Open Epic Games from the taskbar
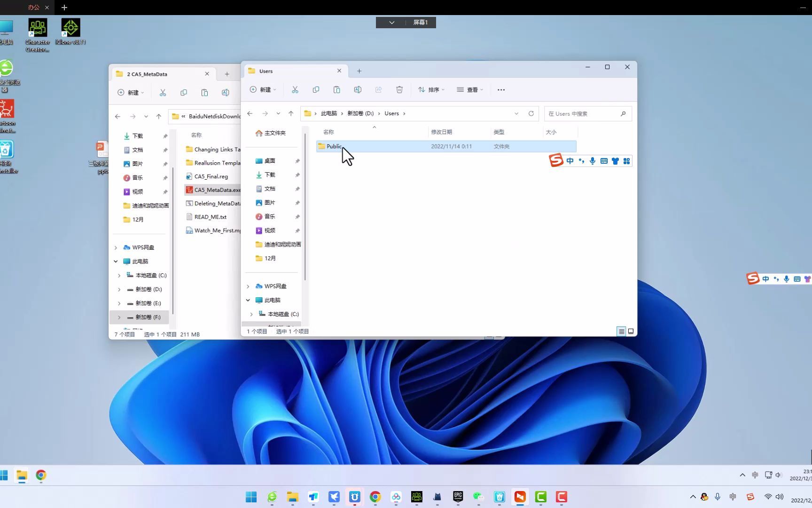The width and height of the screenshot is (812, 508). [x=458, y=497]
